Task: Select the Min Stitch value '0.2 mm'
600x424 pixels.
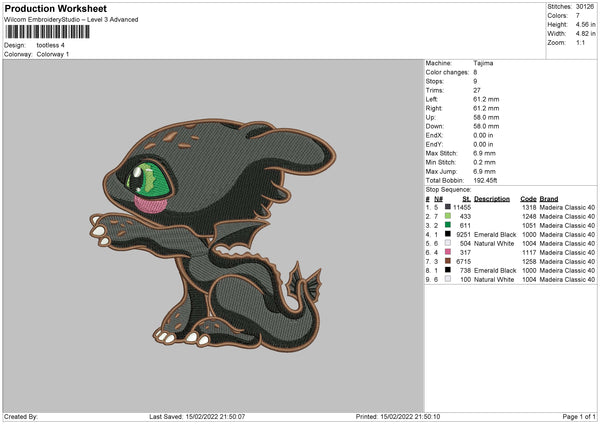Action: (x=484, y=162)
